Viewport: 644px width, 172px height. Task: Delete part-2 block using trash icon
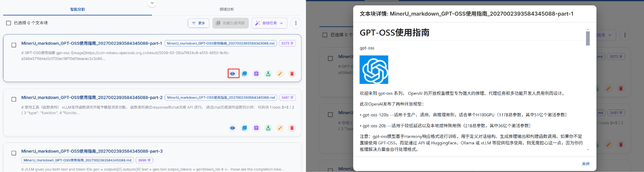[x=292, y=128]
